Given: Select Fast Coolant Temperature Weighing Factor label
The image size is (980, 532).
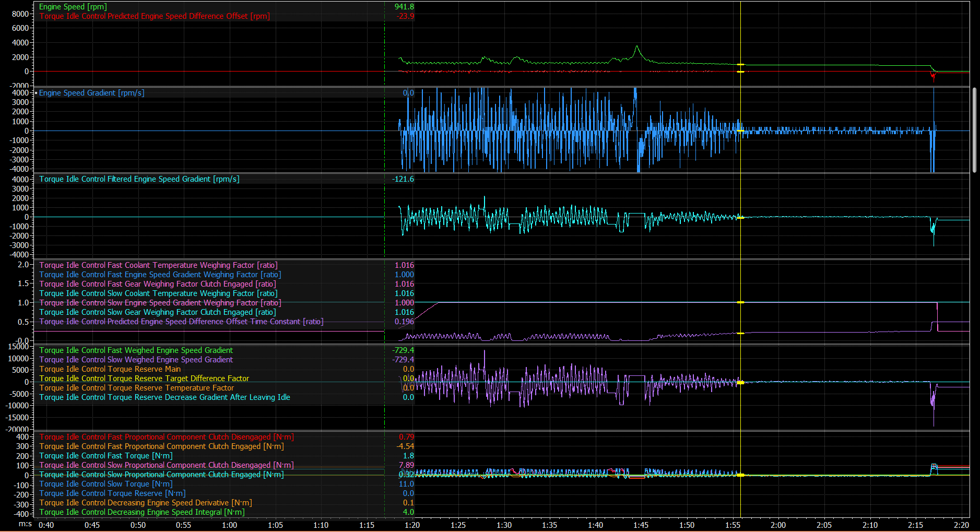Looking at the screenshot, I should click(158, 265).
